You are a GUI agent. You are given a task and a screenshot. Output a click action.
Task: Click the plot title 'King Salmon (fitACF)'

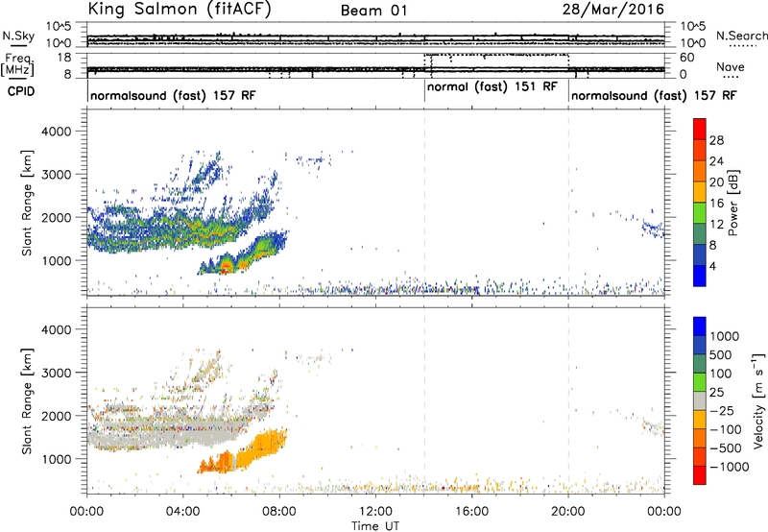tap(180, 10)
